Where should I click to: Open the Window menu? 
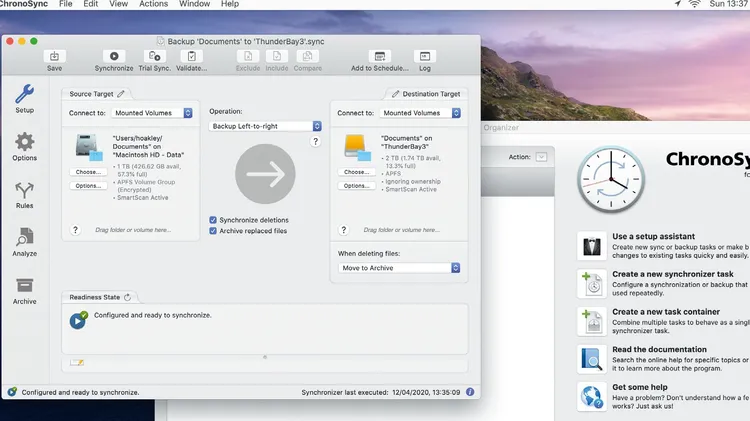[x=194, y=4]
